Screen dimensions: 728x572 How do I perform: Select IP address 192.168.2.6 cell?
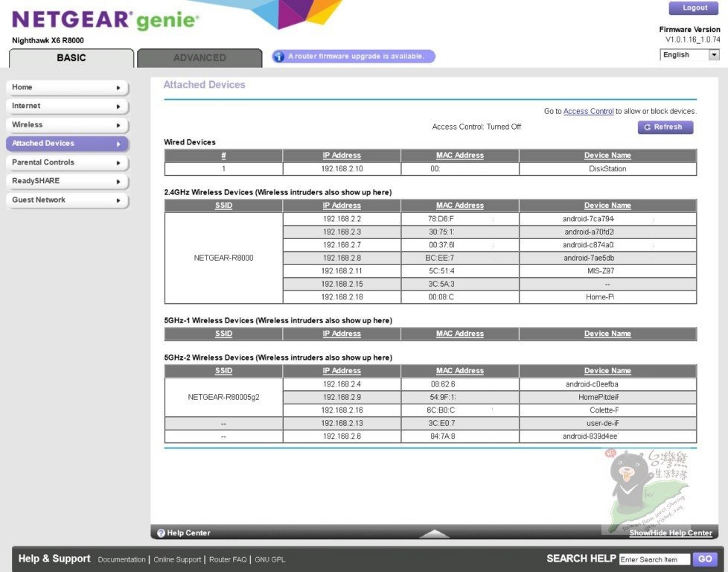point(342,436)
